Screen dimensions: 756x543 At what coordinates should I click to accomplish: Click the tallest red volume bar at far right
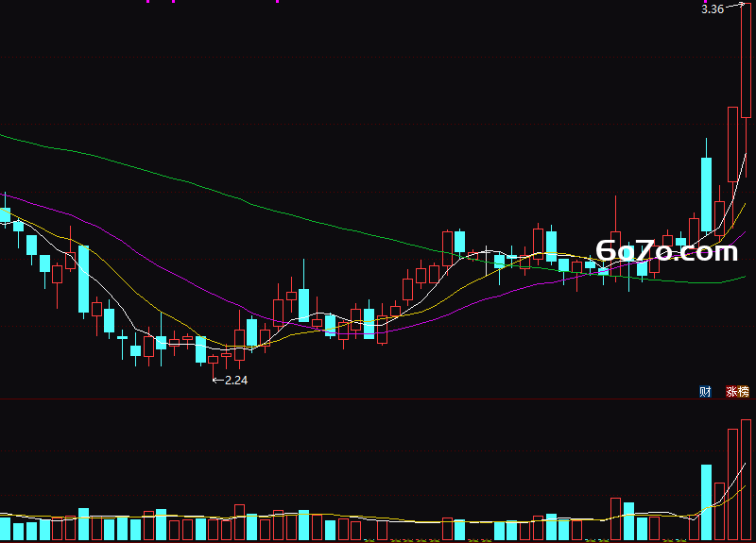pyautogui.click(x=746, y=480)
